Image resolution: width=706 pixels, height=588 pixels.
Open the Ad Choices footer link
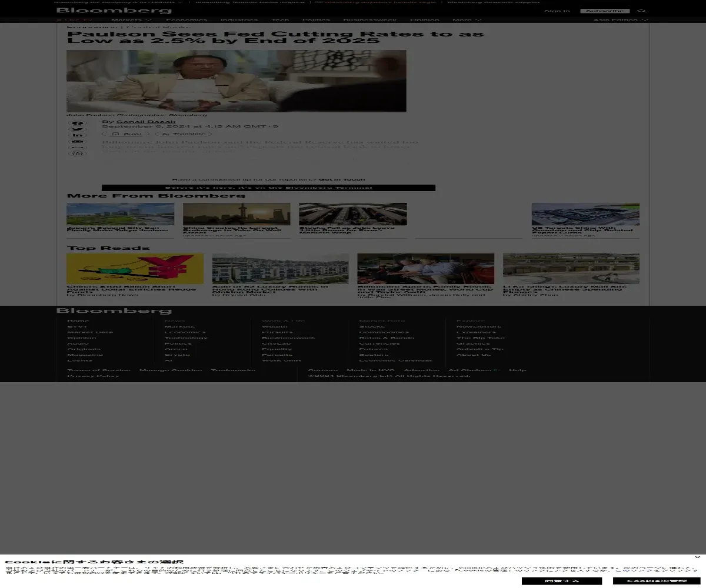[474, 370]
